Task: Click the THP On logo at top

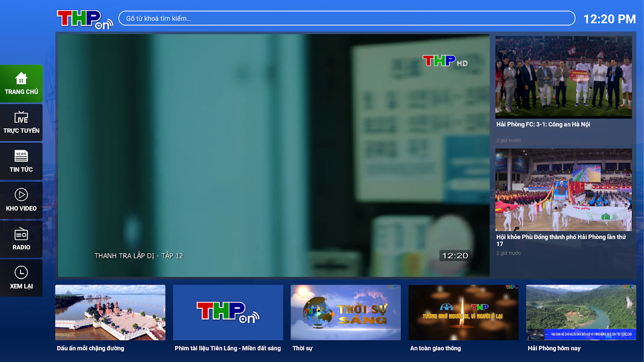Action: tap(85, 19)
